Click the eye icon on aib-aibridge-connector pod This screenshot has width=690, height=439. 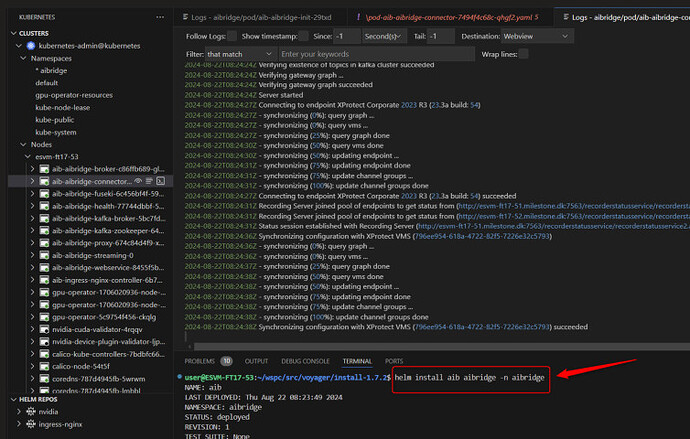pyautogui.click(x=137, y=181)
